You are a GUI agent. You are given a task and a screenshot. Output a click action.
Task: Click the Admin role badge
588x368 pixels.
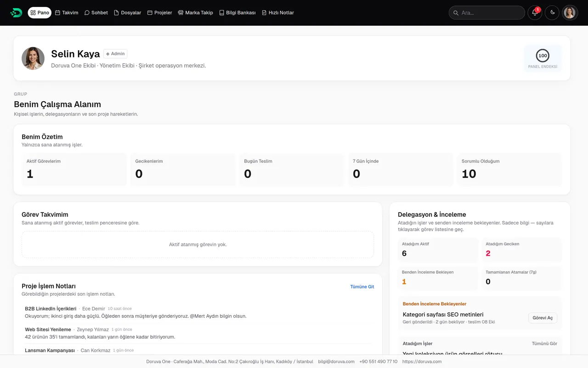(x=115, y=54)
